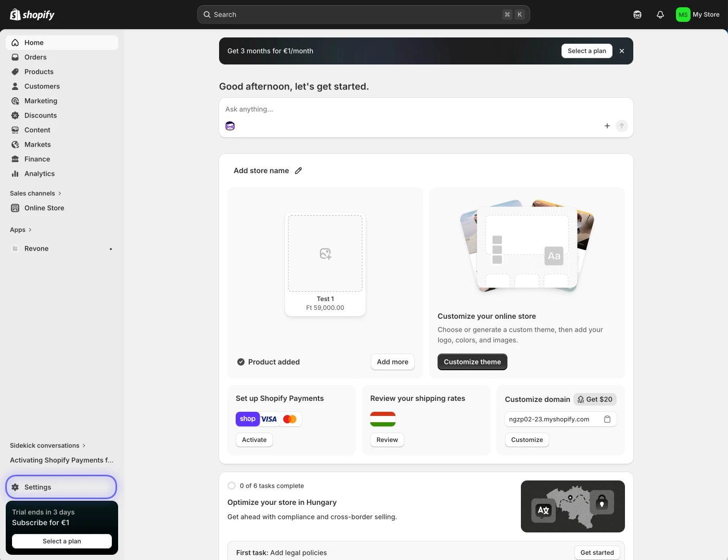Edit store name with pencil icon
728x560 pixels.
[x=298, y=171]
